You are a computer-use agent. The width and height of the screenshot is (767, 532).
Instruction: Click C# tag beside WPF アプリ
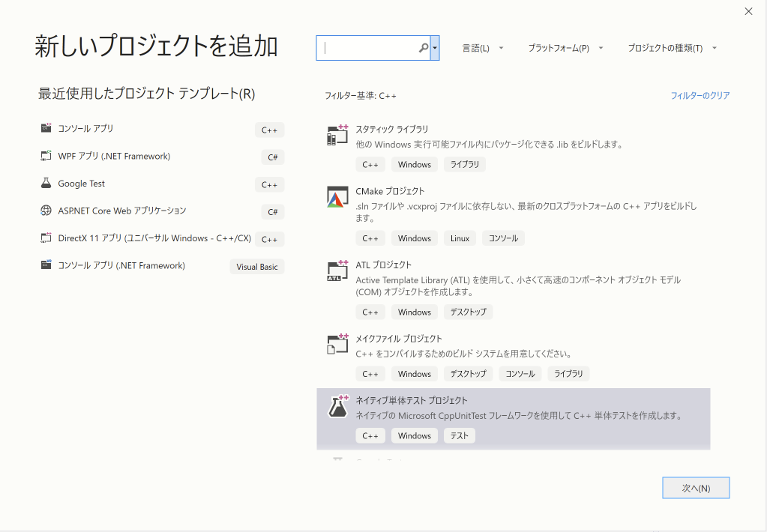272,157
